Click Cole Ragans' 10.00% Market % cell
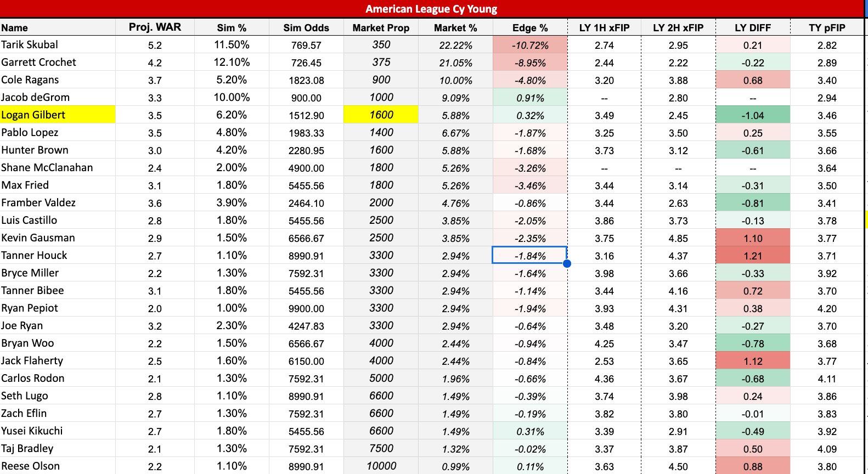 (455, 80)
